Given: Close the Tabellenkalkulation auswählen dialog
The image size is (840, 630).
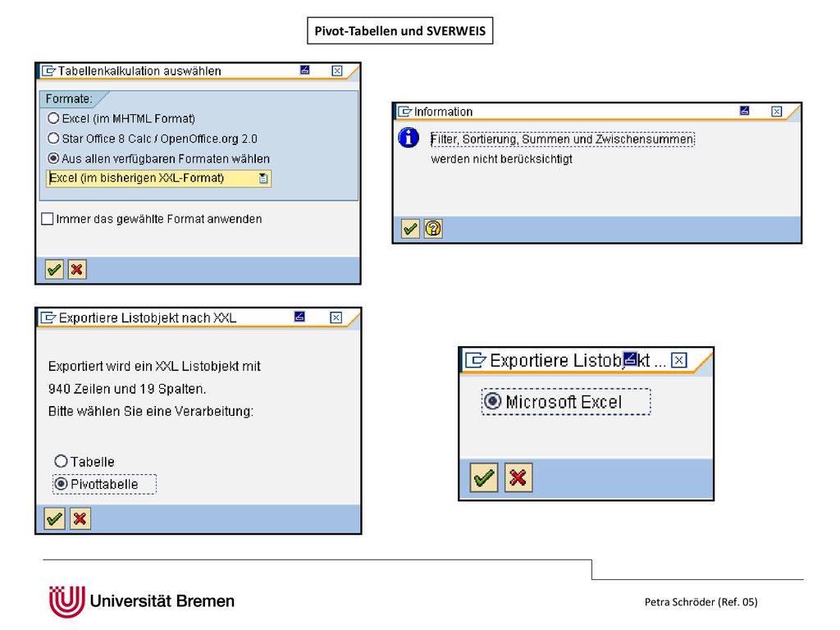Looking at the screenshot, I should (337, 71).
